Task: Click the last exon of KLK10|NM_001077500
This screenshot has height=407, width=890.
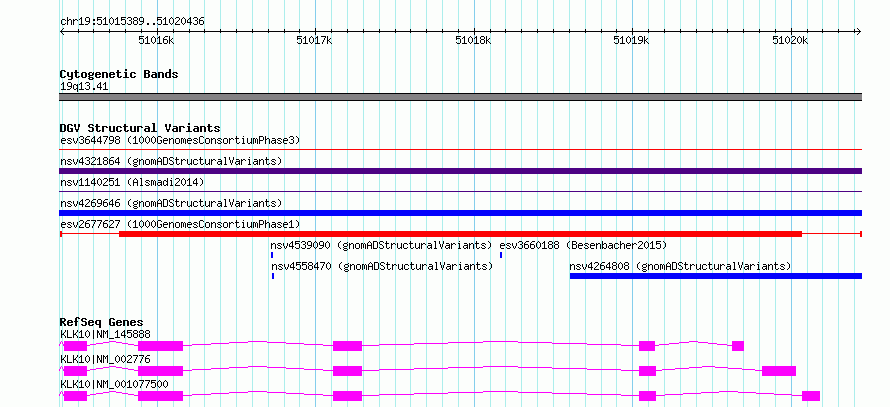Action: [x=811, y=396]
